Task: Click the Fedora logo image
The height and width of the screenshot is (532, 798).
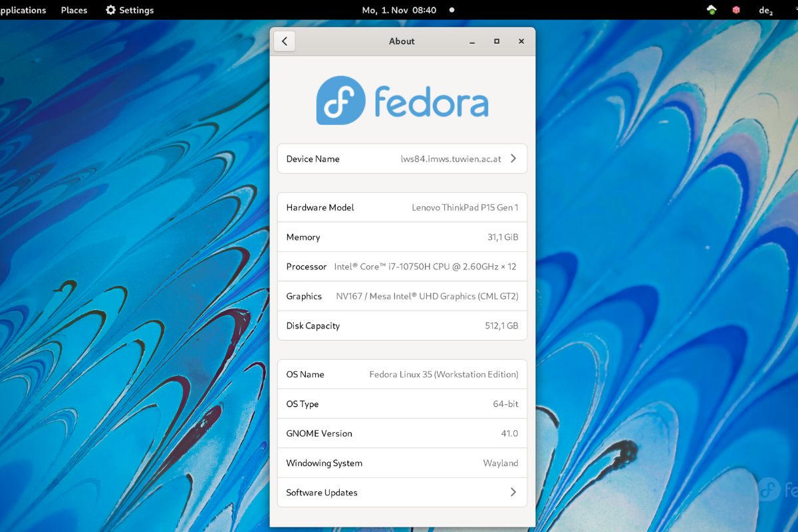Action: 402,100
